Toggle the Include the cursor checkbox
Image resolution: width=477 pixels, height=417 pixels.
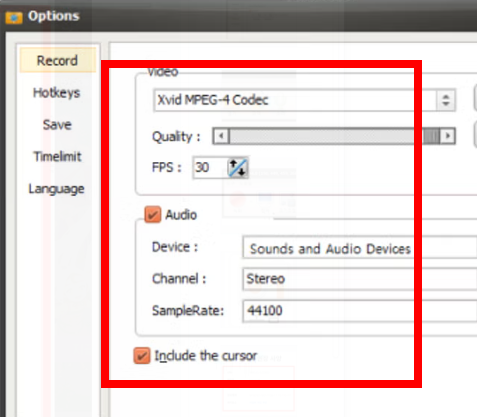pos(142,356)
